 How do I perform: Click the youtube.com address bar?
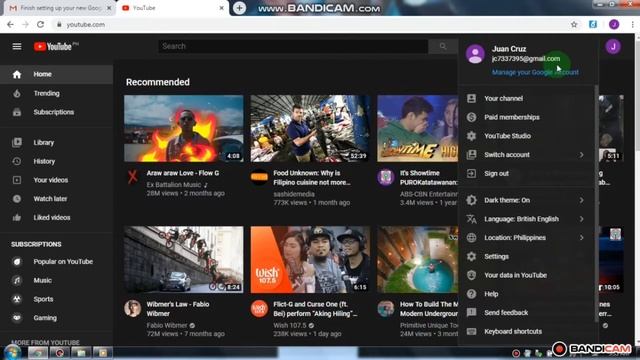[x=310, y=24]
